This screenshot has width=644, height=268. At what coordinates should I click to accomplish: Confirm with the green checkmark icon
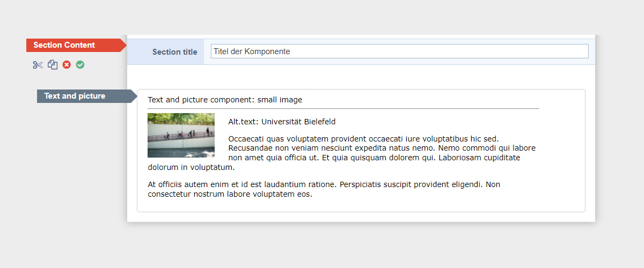(80, 65)
